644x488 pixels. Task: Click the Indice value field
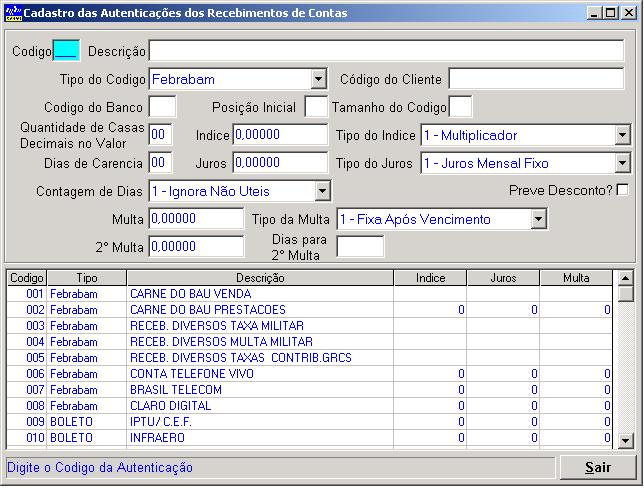281,135
